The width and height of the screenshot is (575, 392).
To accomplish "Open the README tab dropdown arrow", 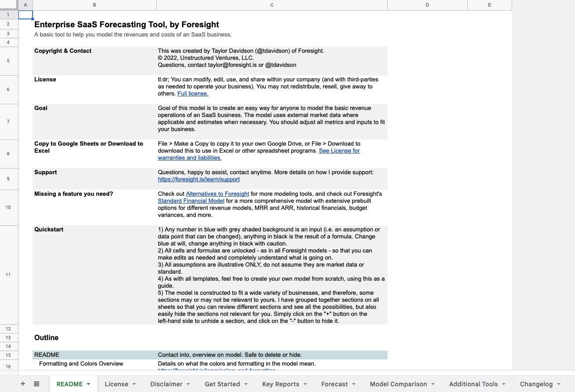I will point(88,384).
